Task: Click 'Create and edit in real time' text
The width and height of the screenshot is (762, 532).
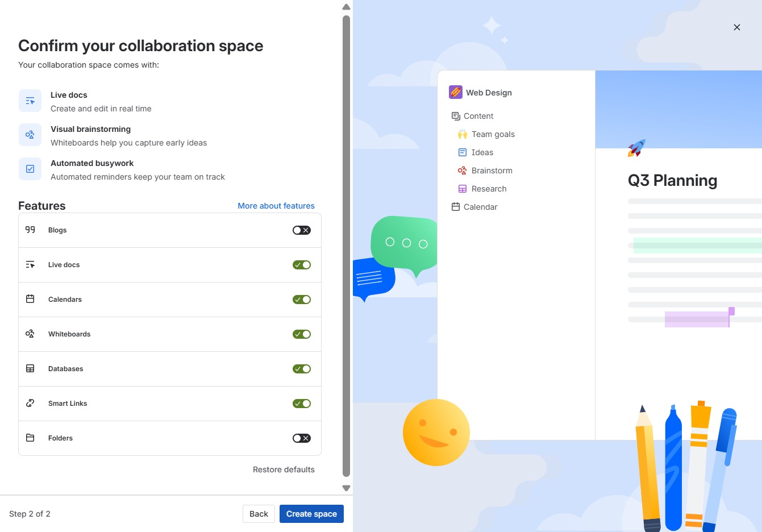Action: coord(101,109)
